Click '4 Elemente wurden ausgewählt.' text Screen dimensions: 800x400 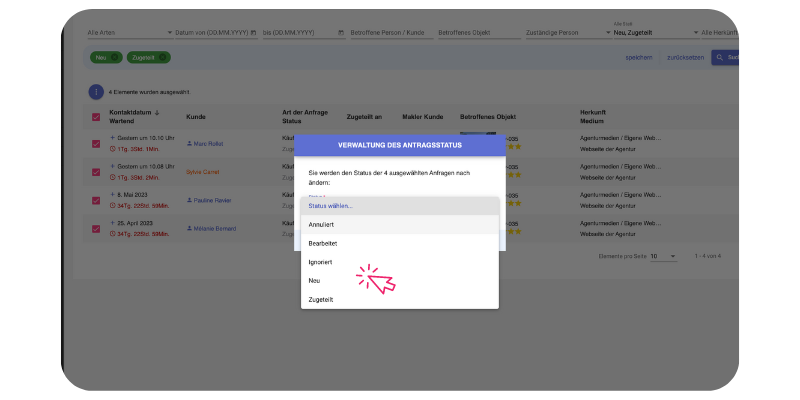tap(149, 92)
